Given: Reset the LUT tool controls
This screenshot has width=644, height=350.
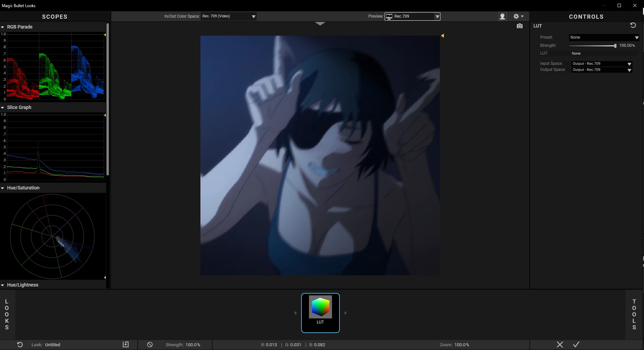Looking at the screenshot, I should point(633,25).
